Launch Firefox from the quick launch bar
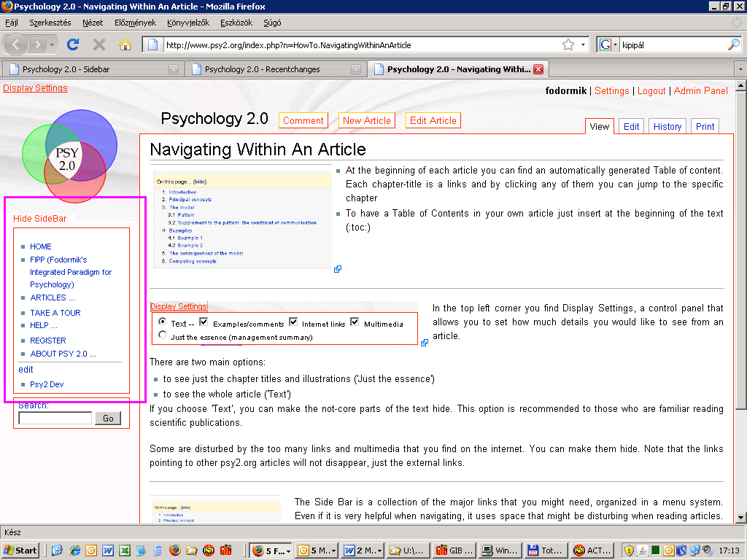This screenshot has width=747, height=560. pyautogui.click(x=175, y=551)
